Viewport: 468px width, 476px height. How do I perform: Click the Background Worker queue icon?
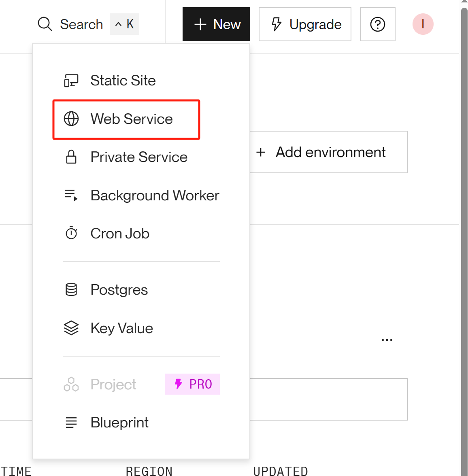pyautogui.click(x=71, y=195)
